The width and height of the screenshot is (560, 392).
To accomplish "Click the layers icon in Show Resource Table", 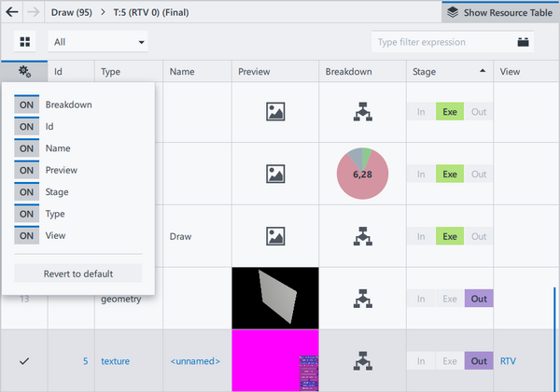I will click(x=453, y=12).
